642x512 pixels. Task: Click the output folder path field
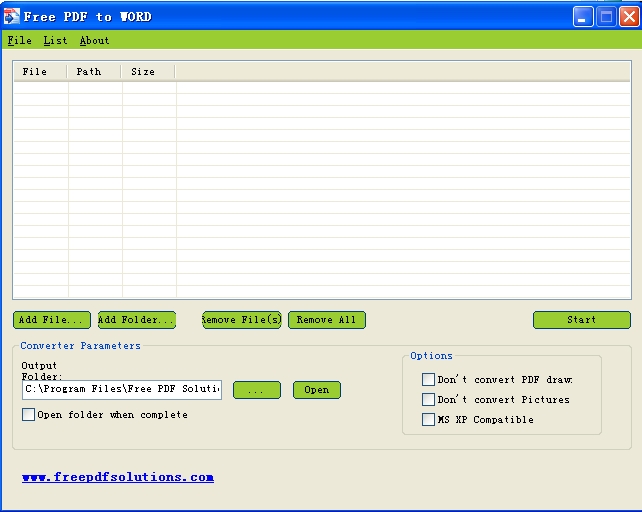[x=121, y=389]
